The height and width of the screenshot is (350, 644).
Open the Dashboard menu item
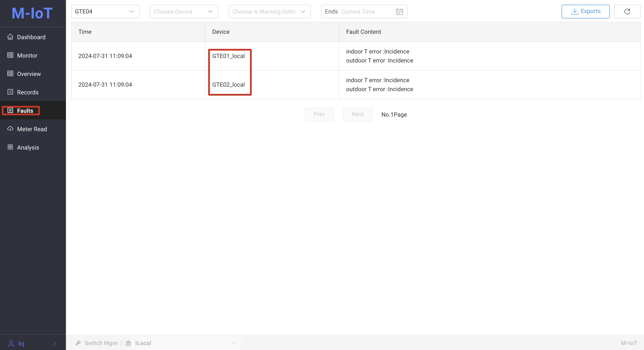click(33, 37)
